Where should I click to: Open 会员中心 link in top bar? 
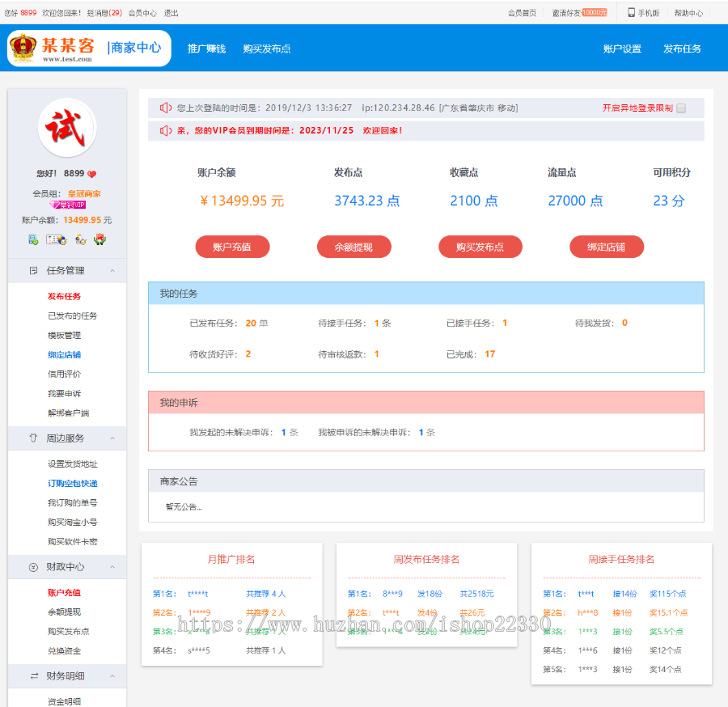(x=142, y=13)
